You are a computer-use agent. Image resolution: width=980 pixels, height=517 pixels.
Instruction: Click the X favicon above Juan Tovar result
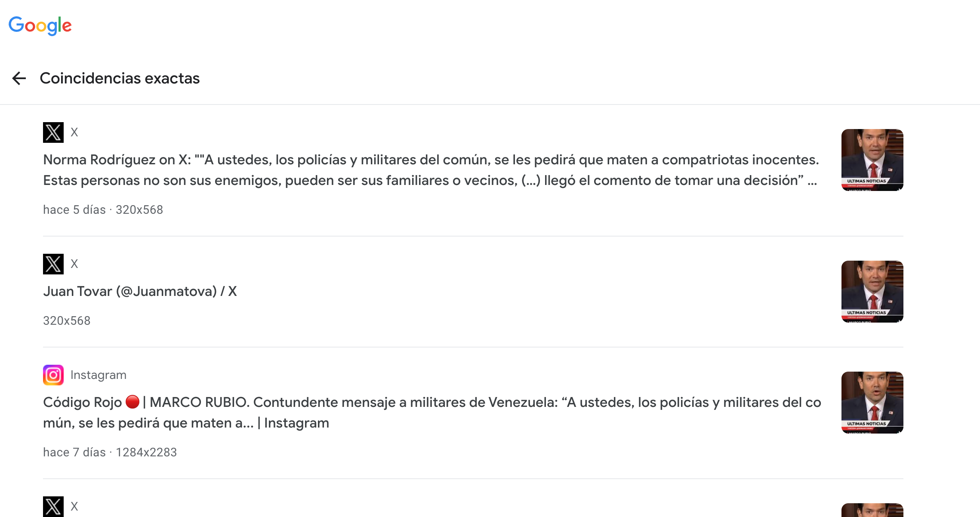pyautogui.click(x=53, y=264)
